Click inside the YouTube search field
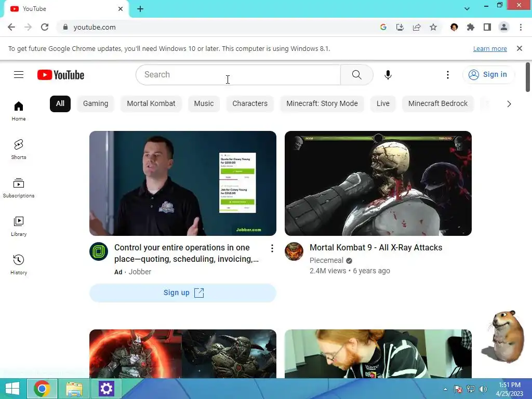This screenshot has width=532, height=399. 238,75
